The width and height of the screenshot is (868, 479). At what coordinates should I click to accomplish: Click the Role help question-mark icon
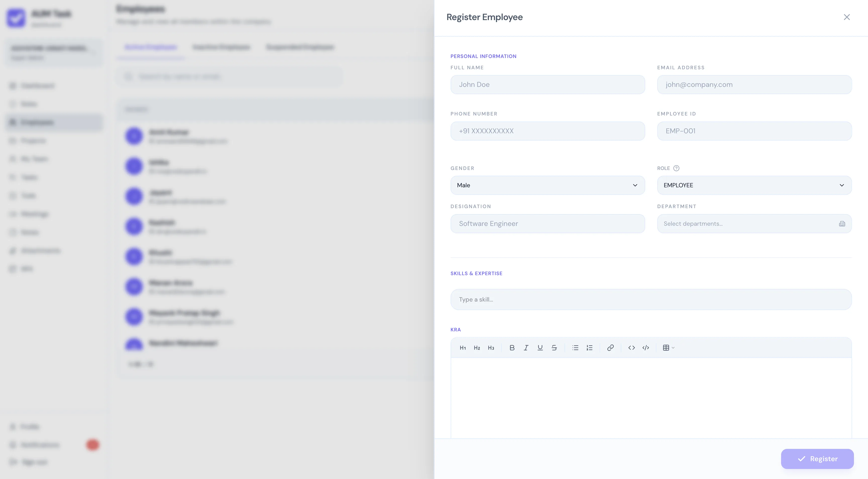[676, 168]
